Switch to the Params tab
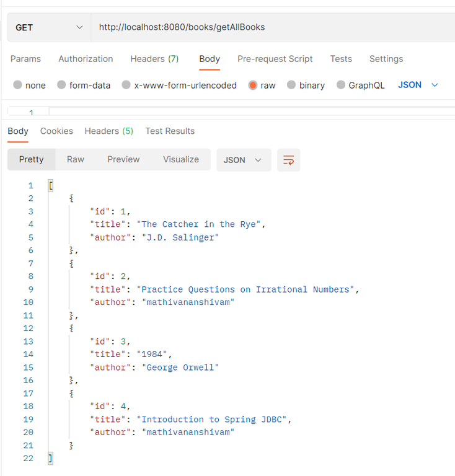 coord(25,59)
